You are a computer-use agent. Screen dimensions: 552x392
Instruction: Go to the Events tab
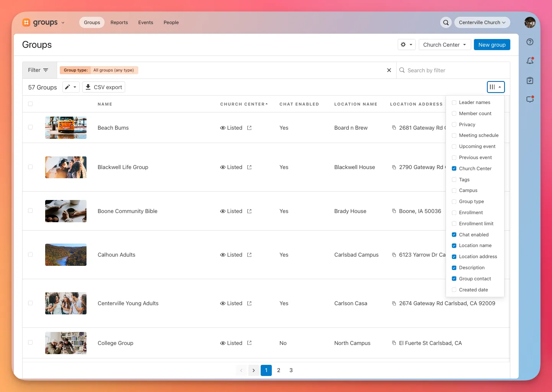tap(145, 23)
